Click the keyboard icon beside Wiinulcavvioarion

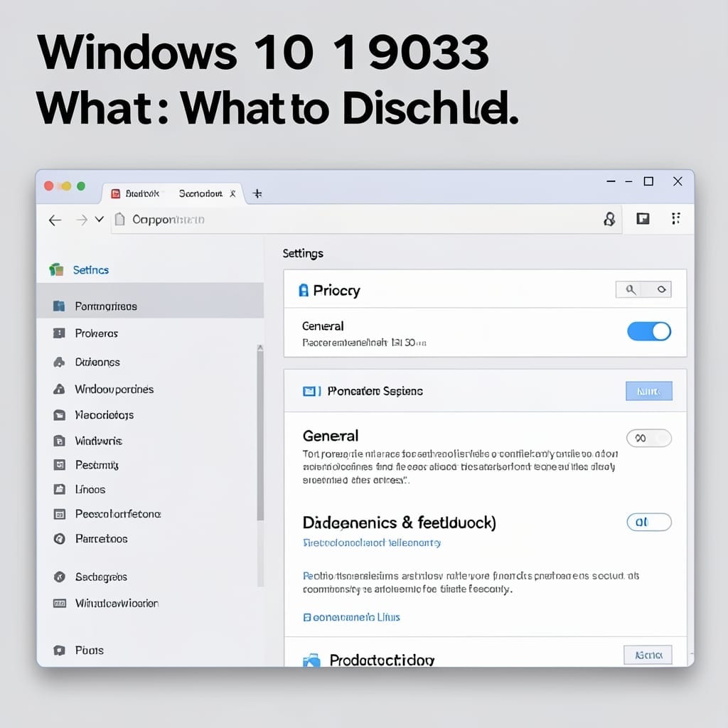click(x=60, y=603)
